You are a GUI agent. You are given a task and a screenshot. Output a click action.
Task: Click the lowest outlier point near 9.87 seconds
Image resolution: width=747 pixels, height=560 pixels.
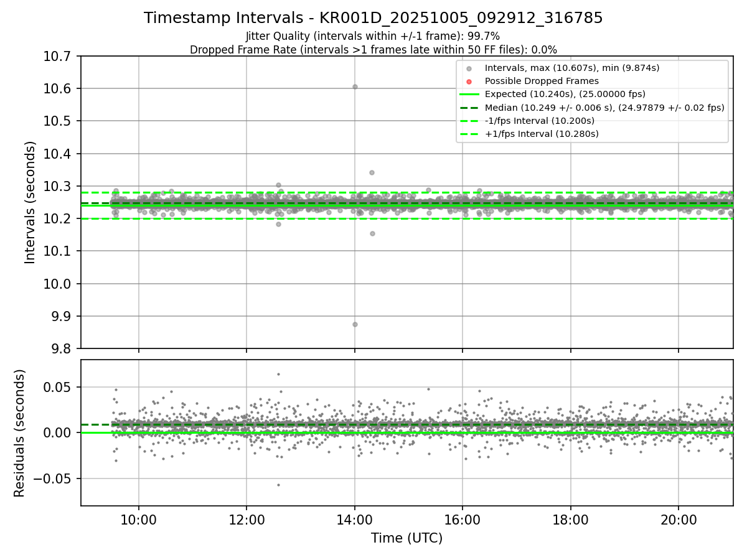[355, 324]
